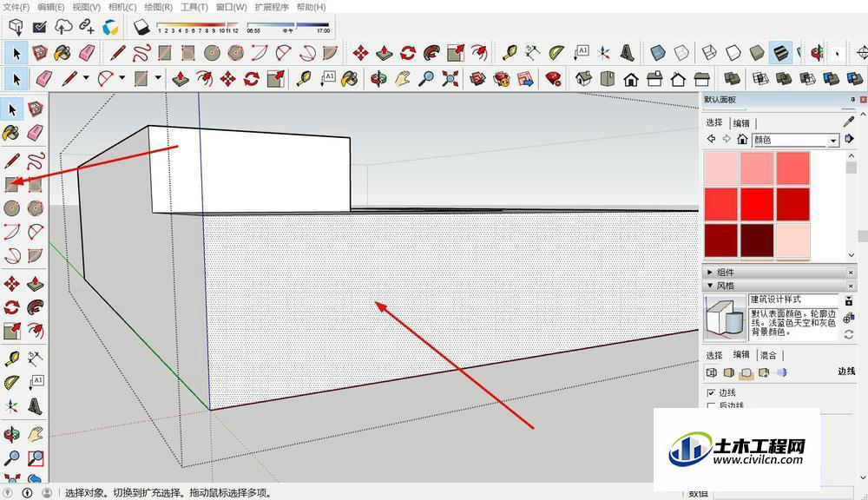This screenshot has width=868, height=500.
Task: Click the Trimble Connect logo icon
Action: pos(110,27)
